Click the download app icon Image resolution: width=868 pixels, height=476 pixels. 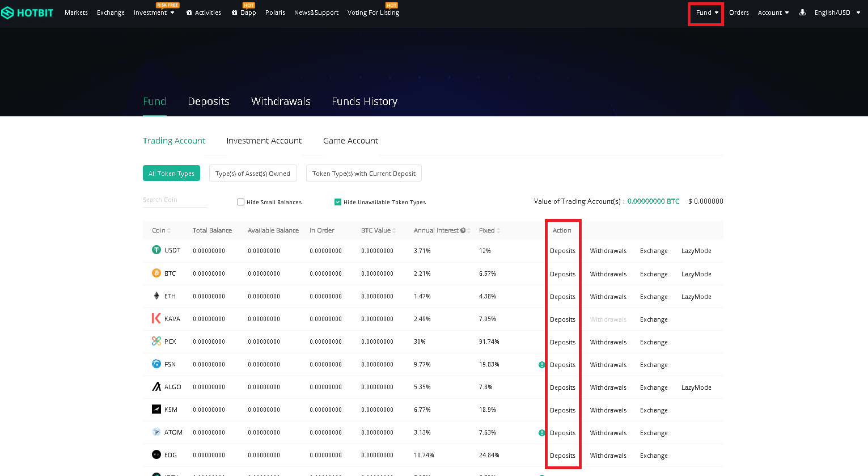(x=802, y=12)
